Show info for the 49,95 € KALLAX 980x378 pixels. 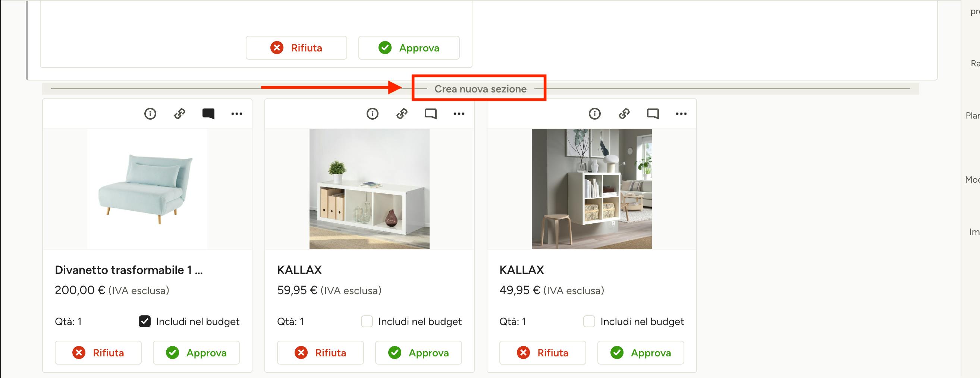[x=595, y=114]
